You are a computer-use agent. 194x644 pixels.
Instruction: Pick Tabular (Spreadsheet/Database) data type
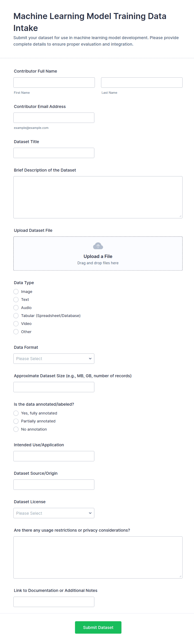click(16, 316)
